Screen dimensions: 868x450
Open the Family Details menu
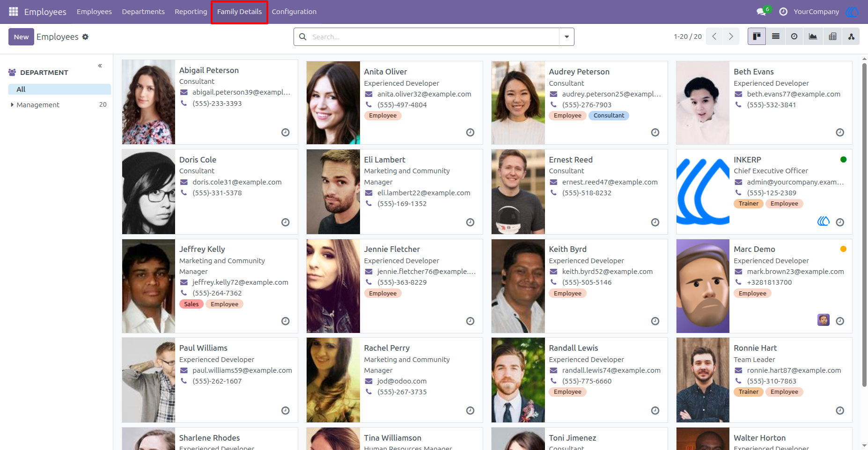pyautogui.click(x=239, y=12)
